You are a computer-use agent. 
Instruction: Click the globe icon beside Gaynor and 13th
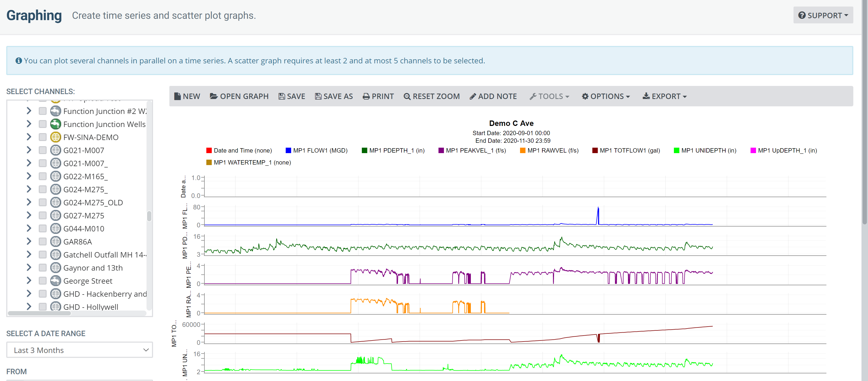click(56, 268)
